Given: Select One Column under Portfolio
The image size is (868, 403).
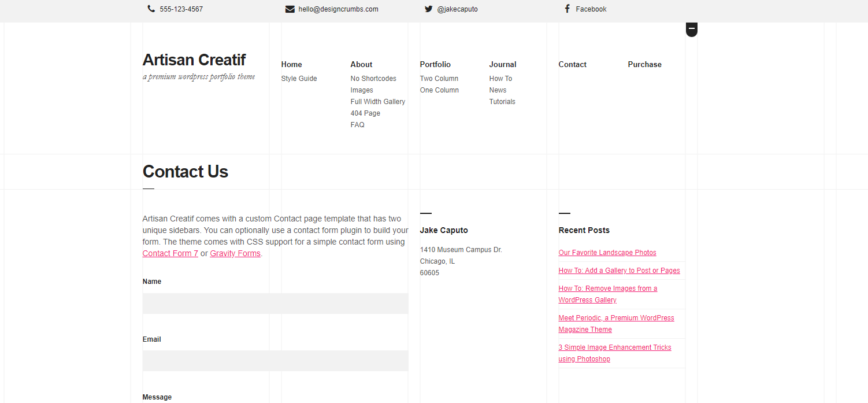Looking at the screenshot, I should (x=439, y=90).
